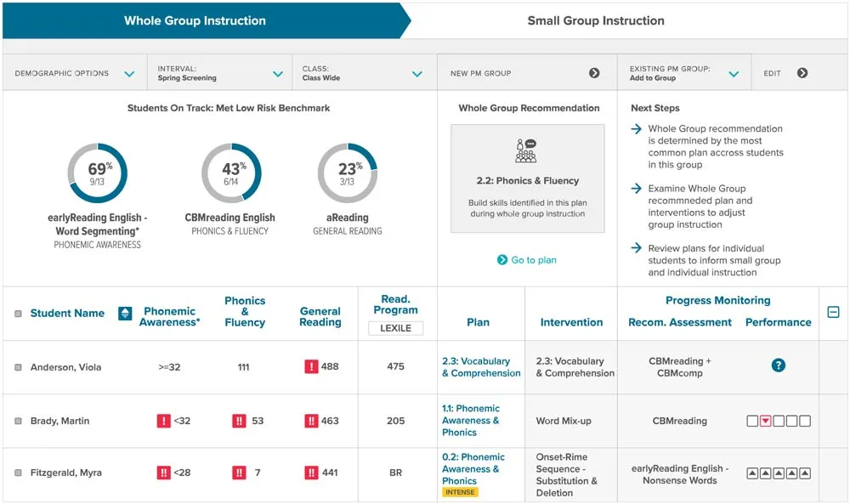Select the checkbox for Anderson, Viola
850x504 pixels.
(19, 367)
